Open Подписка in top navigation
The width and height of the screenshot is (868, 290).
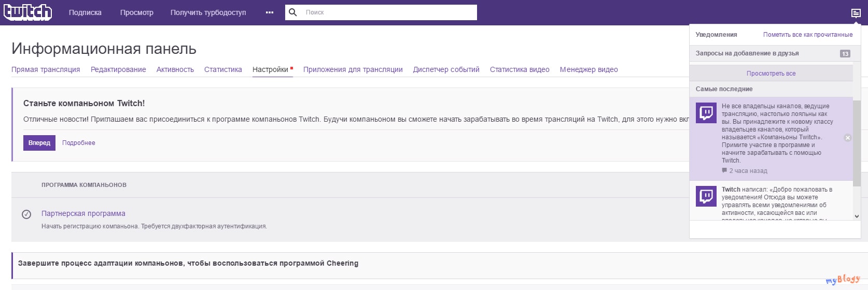(85, 12)
